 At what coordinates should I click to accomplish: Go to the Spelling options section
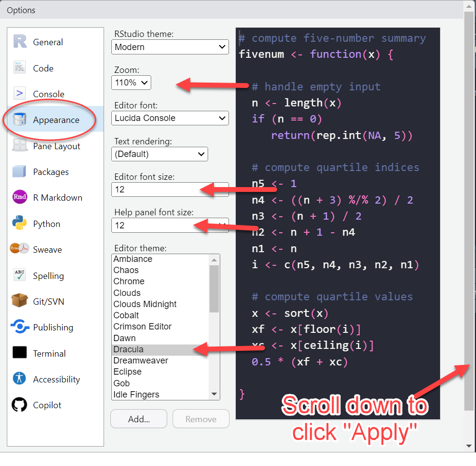coord(48,276)
